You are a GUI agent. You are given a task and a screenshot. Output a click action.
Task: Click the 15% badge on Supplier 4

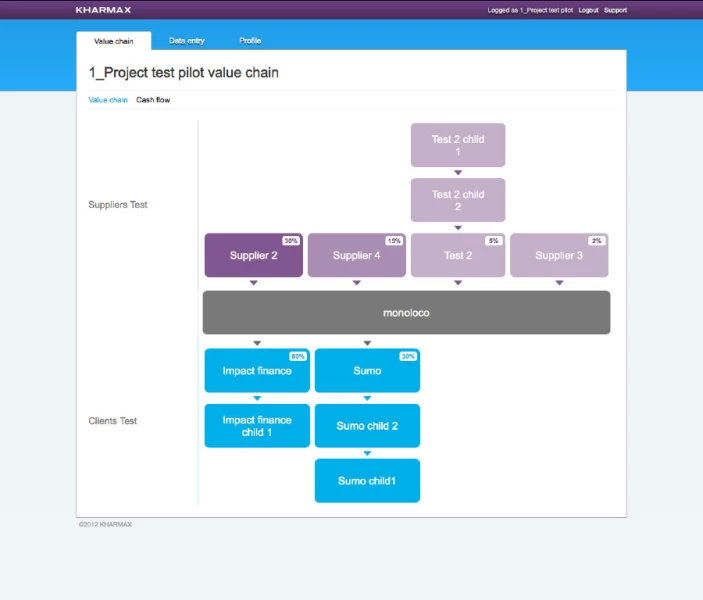(x=394, y=241)
